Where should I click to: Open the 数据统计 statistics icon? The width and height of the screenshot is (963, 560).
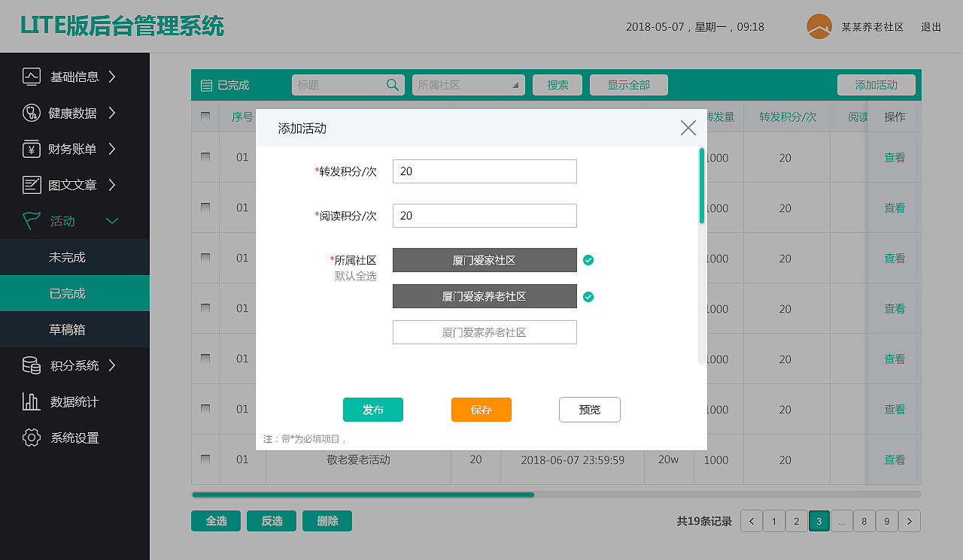tap(30, 401)
